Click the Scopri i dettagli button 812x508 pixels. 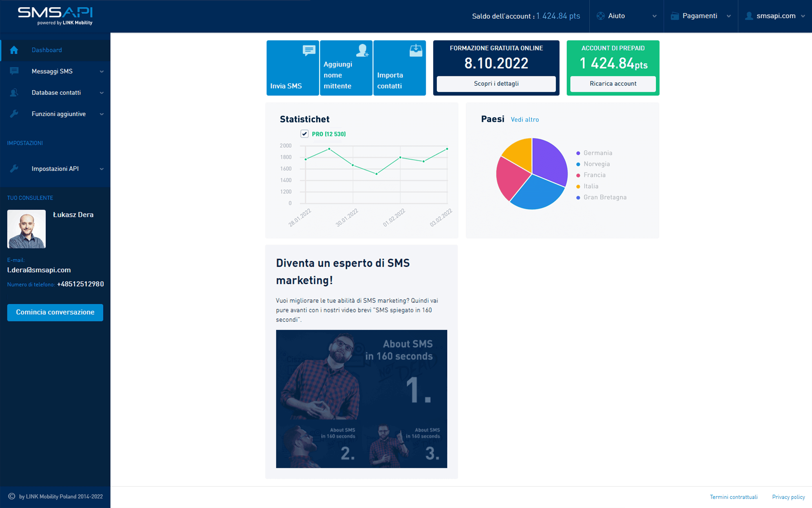coord(496,84)
